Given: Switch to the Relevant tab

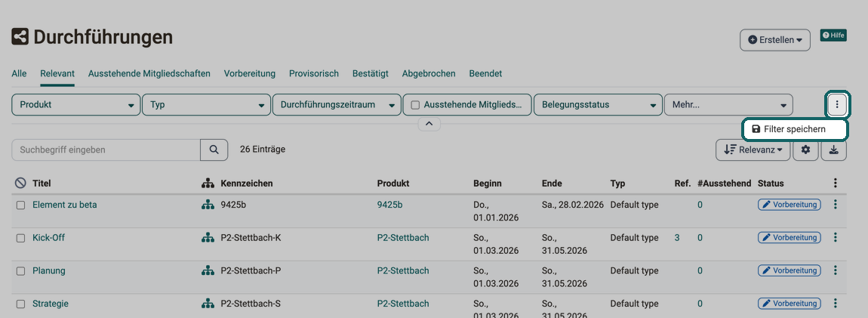Looking at the screenshot, I should coord(57,73).
